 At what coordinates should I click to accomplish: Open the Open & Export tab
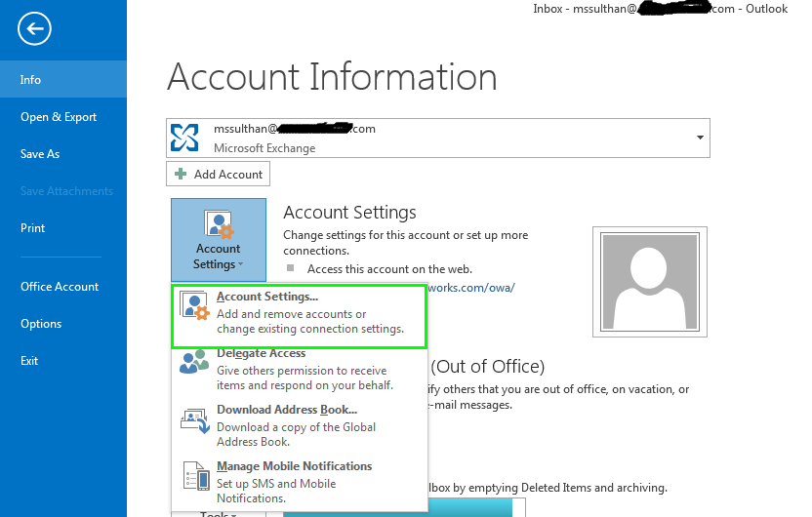pos(63,117)
